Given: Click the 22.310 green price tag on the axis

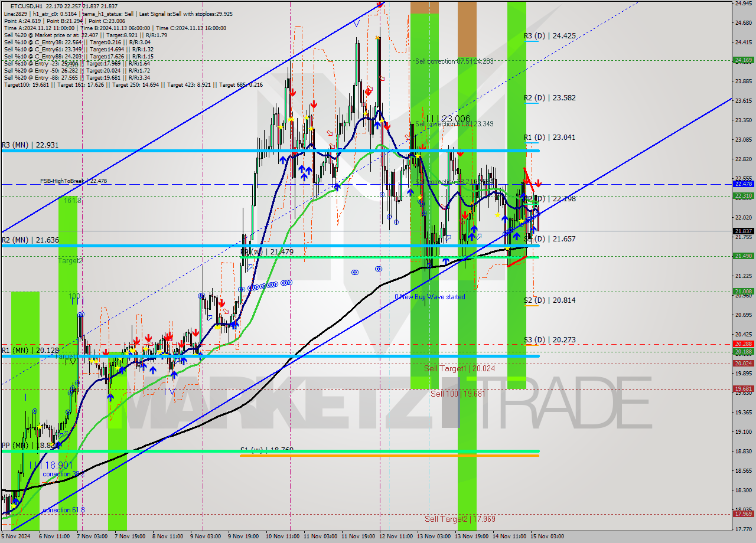Looking at the screenshot, I should tap(743, 196).
